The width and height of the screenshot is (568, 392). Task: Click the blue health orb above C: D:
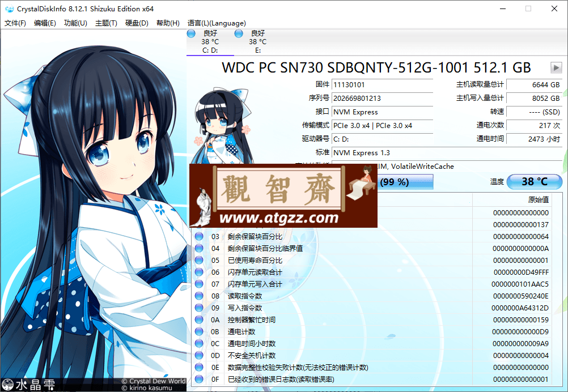191,33
